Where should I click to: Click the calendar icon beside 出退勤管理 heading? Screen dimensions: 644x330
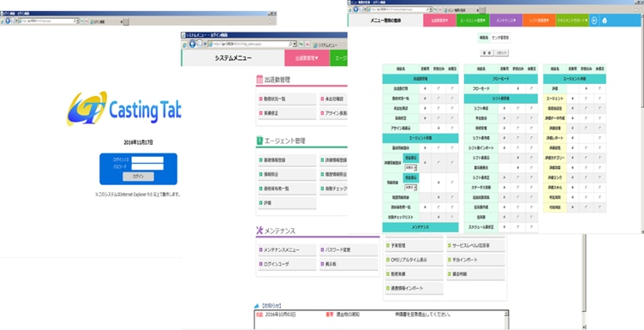tap(259, 80)
